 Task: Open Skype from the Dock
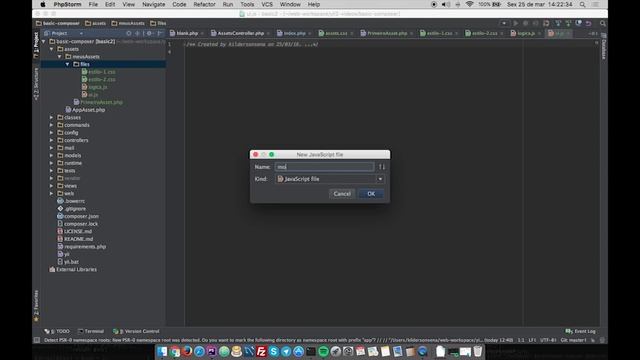[x=273, y=351]
